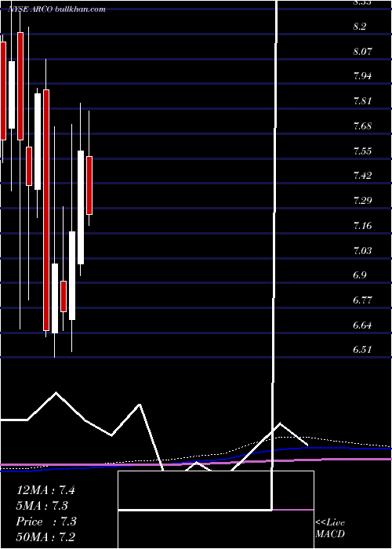Click the small red candlestick near 6.77
Screen dimensions: 392x549
tap(64, 296)
